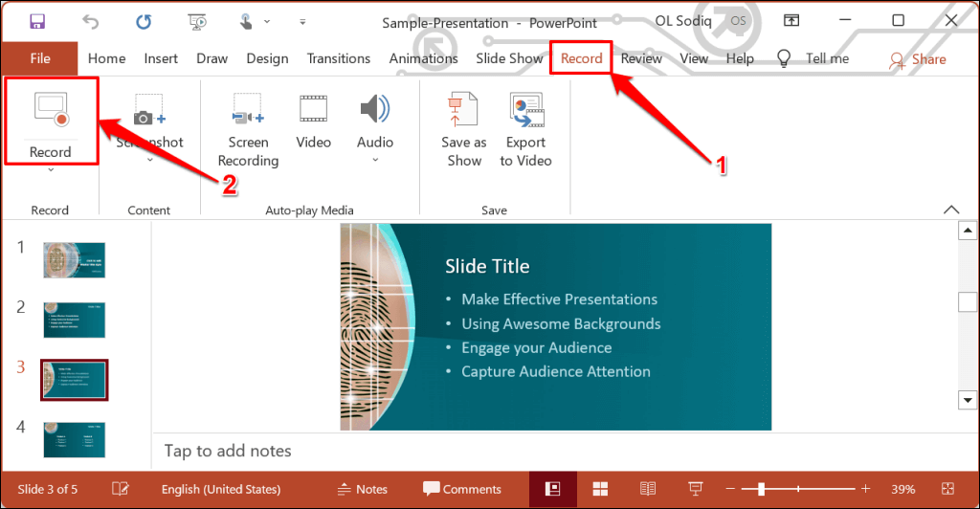
Task: Switch to Reading View in status bar
Action: (x=648, y=489)
